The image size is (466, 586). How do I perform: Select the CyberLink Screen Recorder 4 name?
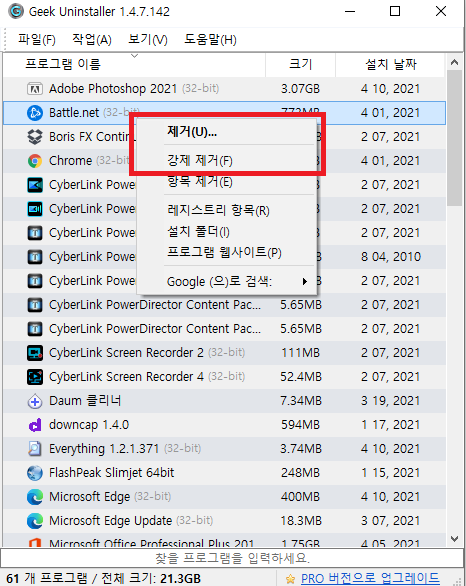click(x=126, y=377)
